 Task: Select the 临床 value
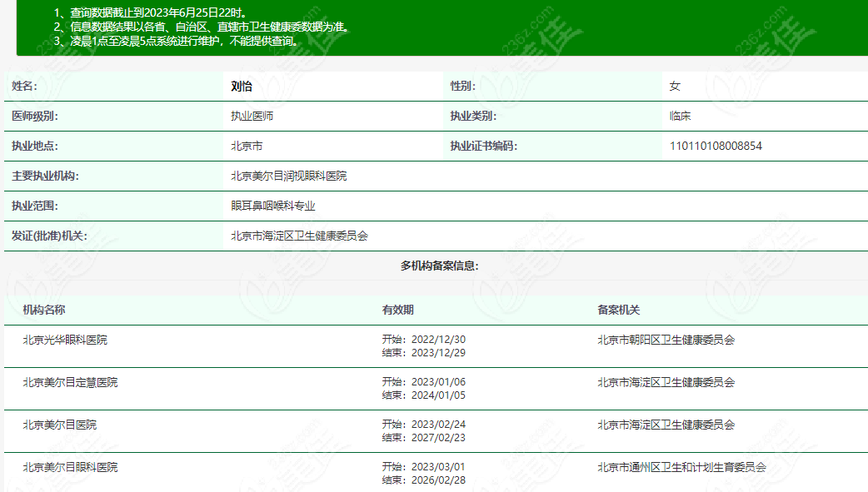click(680, 117)
